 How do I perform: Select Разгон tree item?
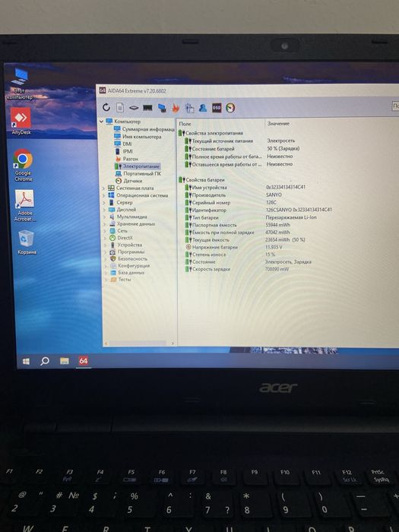(x=127, y=159)
